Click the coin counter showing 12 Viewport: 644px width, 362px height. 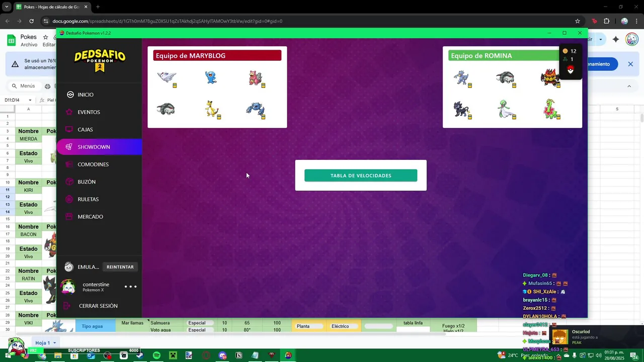[x=570, y=51]
